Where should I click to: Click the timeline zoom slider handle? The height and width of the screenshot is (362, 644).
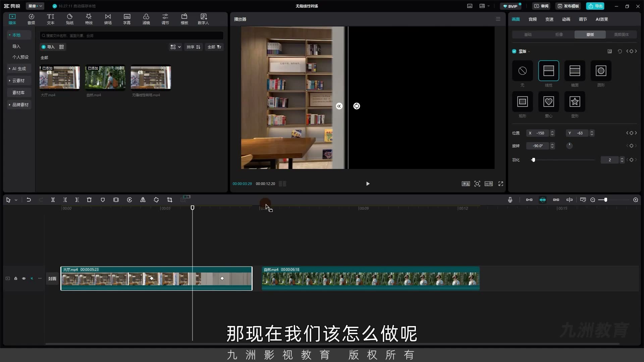605,200
